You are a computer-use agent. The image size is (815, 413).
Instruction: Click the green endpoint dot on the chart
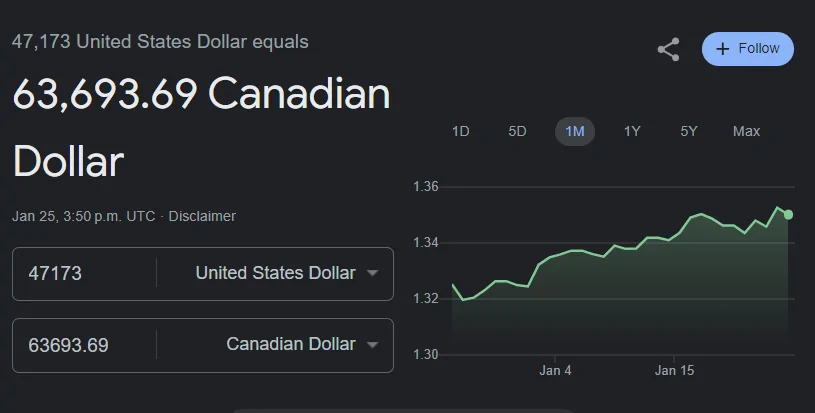click(788, 215)
